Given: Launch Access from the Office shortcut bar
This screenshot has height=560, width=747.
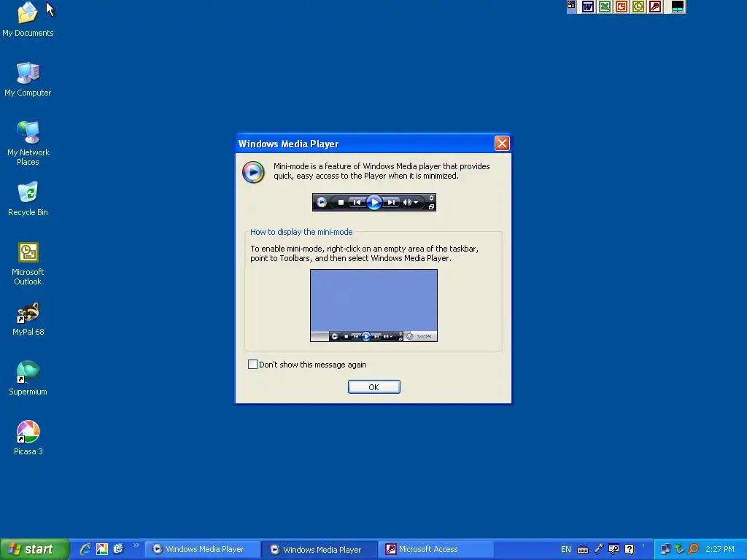Looking at the screenshot, I should click(655, 7).
